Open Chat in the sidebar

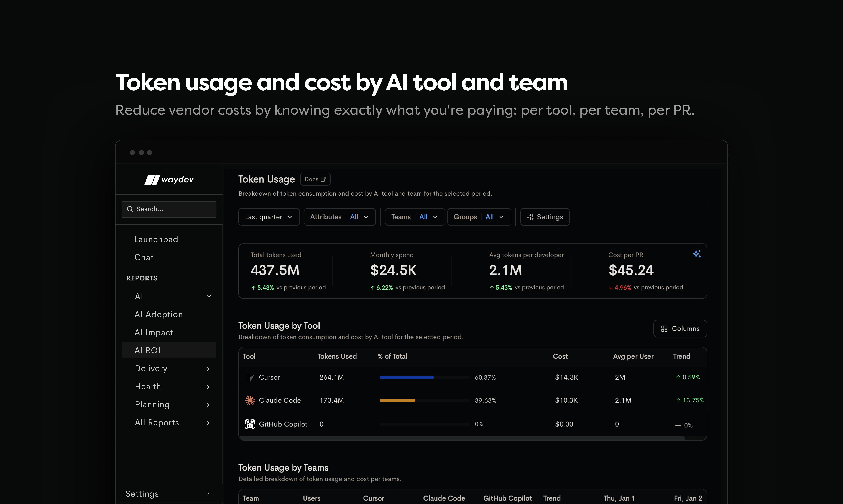(x=144, y=257)
